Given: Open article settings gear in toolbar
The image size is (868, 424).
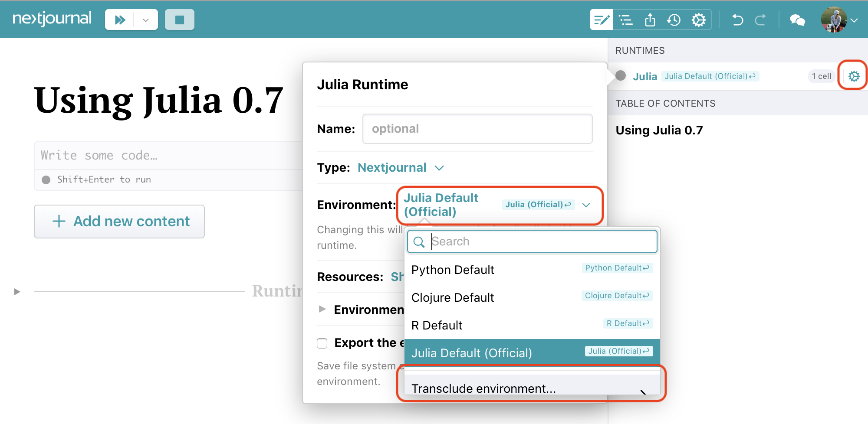Looking at the screenshot, I should tap(699, 20).
